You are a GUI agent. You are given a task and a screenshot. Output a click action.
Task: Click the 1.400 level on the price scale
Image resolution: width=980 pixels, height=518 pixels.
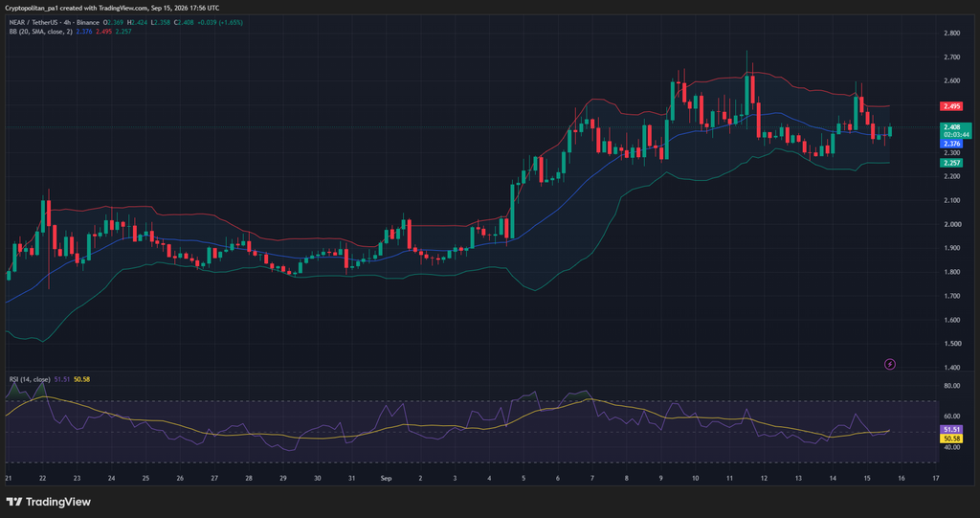(x=952, y=368)
